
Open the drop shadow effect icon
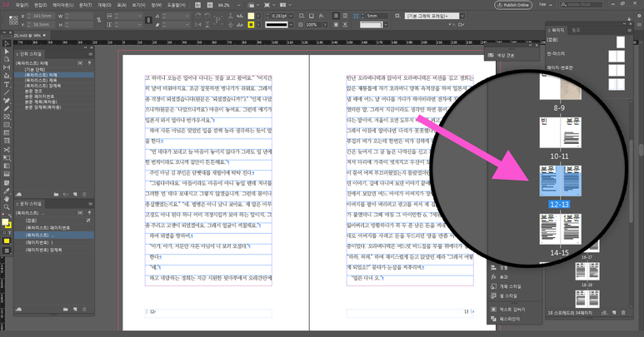pos(311,16)
